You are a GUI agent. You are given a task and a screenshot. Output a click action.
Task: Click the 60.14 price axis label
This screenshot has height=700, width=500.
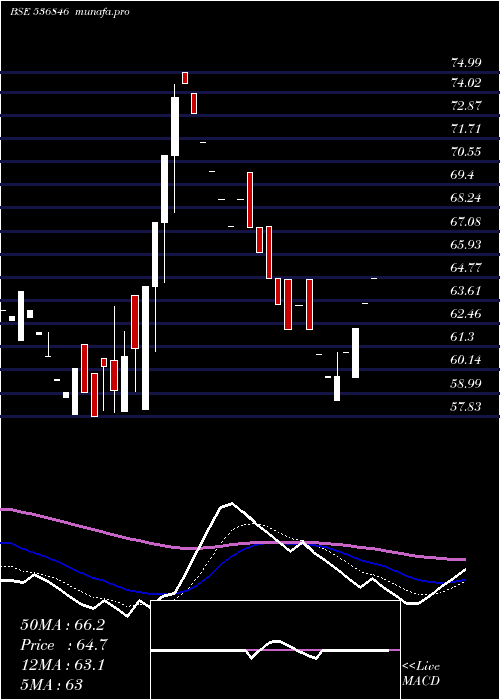click(466, 360)
